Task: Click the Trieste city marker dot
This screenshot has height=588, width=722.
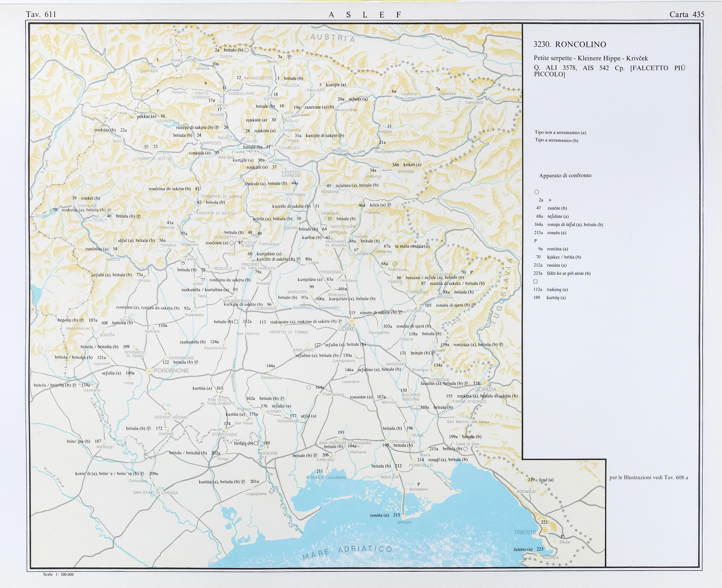Action: pyautogui.click(x=545, y=530)
